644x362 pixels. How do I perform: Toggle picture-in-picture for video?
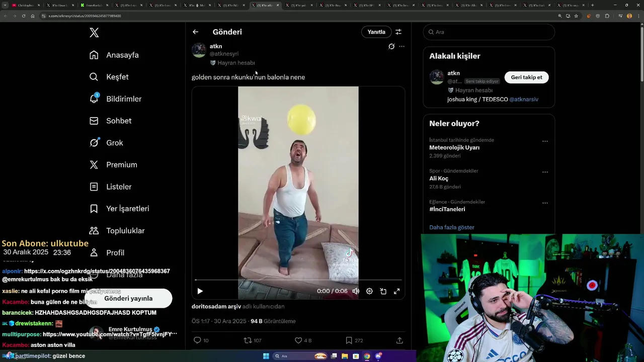click(x=383, y=291)
